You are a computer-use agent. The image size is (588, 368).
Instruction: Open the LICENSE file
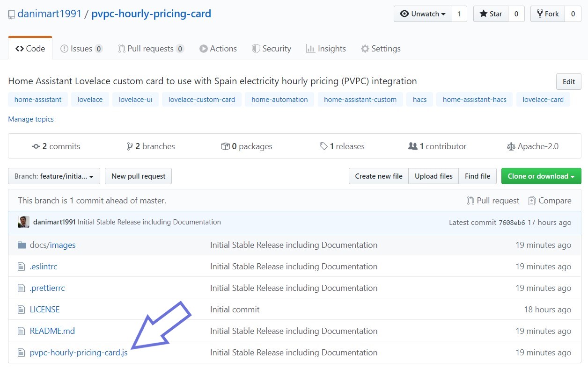(x=44, y=310)
